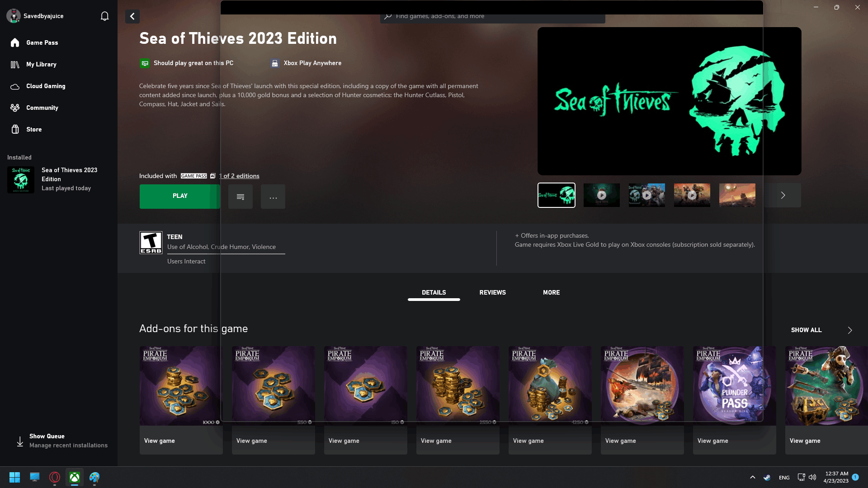Viewport: 868px width, 488px height.
Task: Advance media gallery with right chevron
Action: click(783, 195)
